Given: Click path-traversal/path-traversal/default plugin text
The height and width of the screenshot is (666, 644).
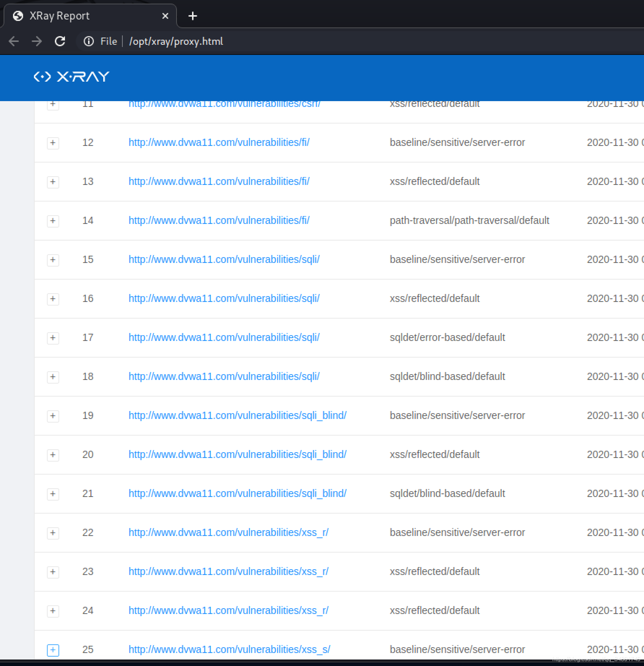Looking at the screenshot, I should pos(469,220).
